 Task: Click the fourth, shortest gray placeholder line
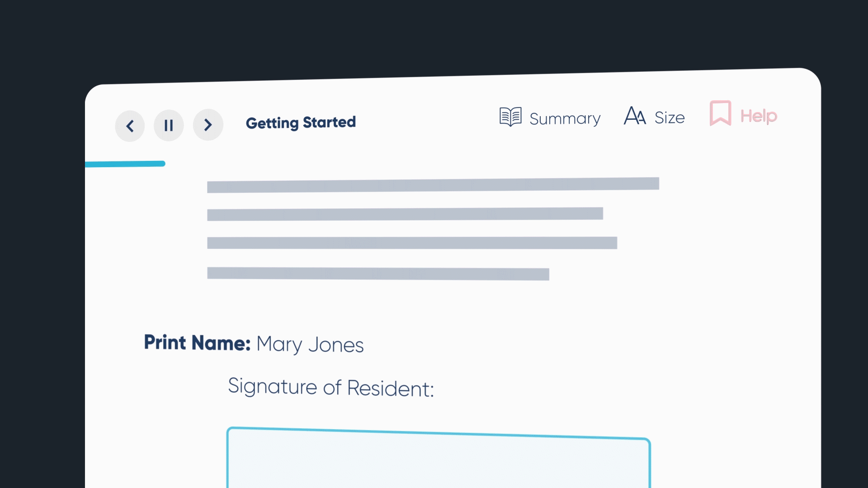tap(378, 273)
